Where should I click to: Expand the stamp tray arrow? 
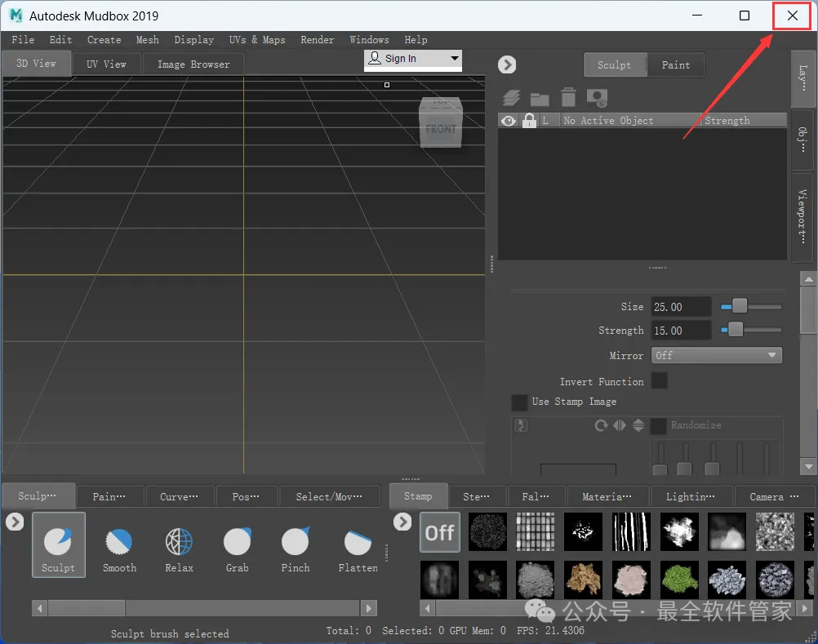click(402, 522)
